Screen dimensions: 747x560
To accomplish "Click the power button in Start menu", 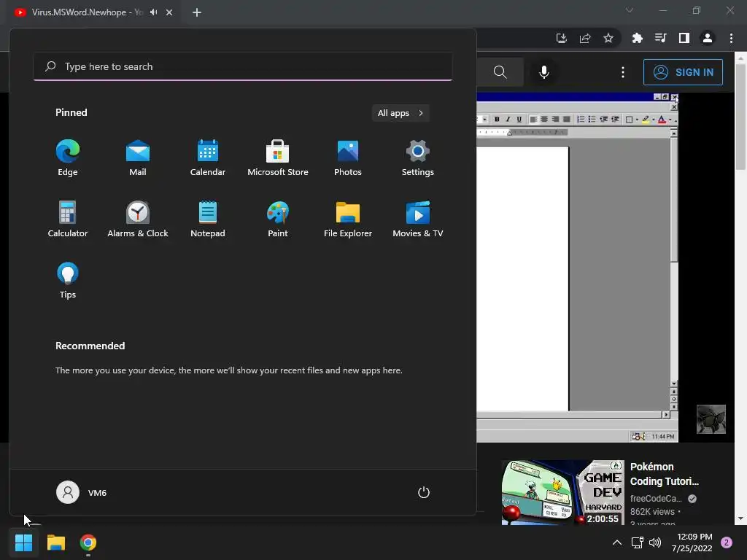I will tap(424, 492).
